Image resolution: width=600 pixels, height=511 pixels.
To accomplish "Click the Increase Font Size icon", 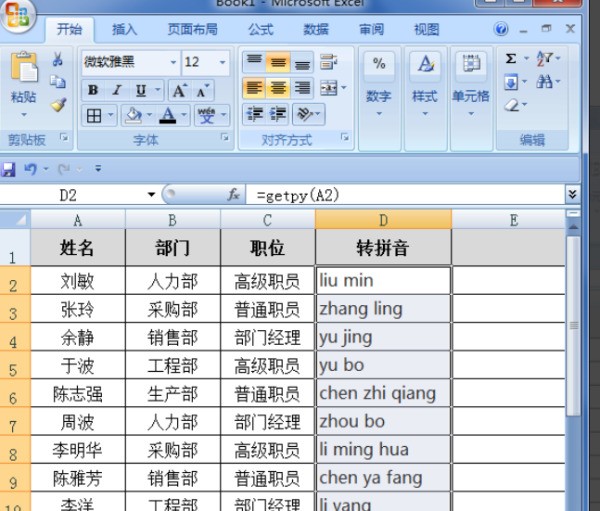I will coord(177,89).
